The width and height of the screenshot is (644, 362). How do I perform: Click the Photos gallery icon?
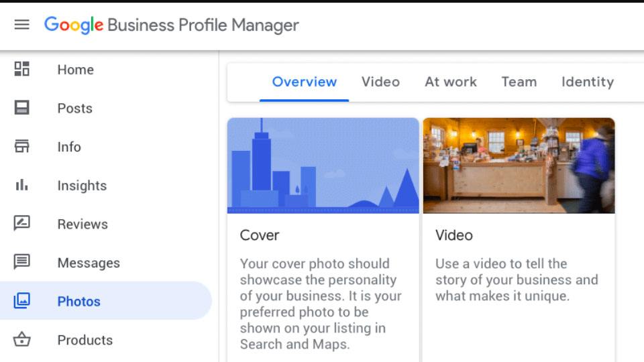(x=21, y=300)
